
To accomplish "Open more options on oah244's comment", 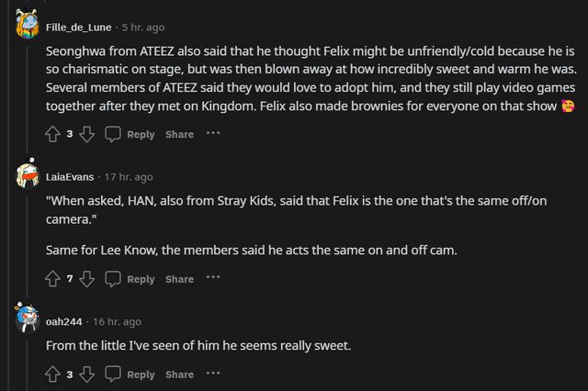I will 213,374.
